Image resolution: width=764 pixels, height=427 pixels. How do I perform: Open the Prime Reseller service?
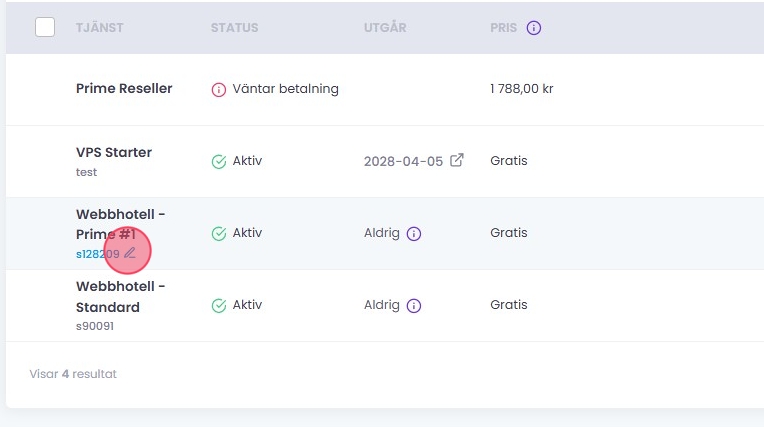[124, 88]
